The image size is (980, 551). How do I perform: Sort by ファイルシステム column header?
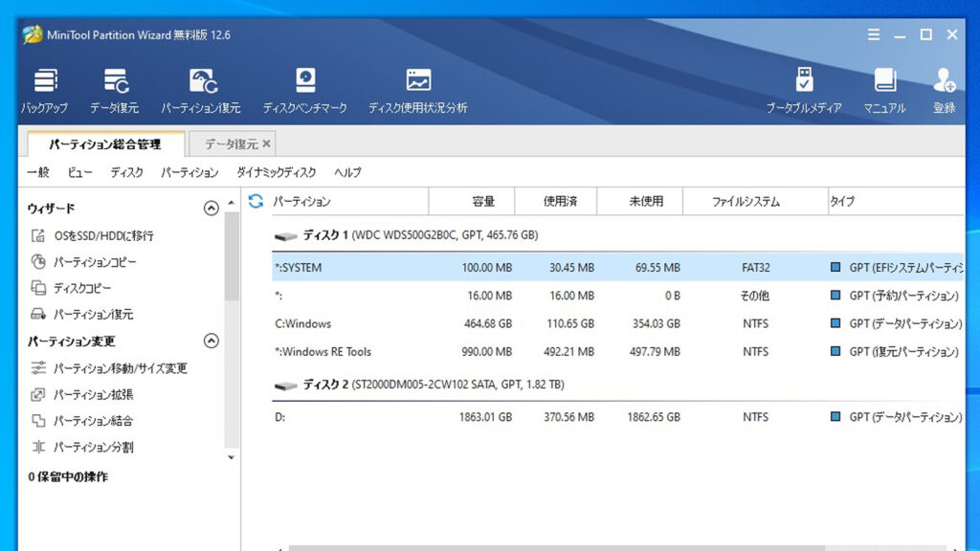(756, 201)
